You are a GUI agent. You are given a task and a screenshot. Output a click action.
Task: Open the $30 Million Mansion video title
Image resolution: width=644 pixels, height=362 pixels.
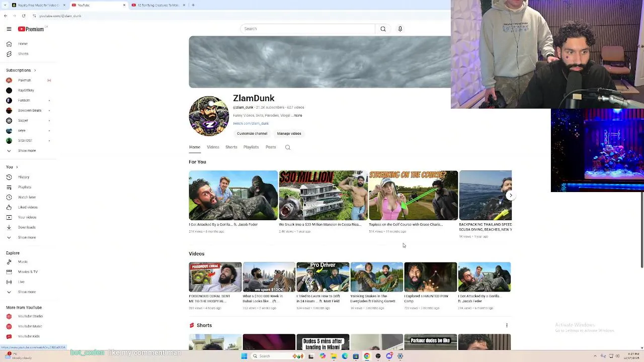coord(320,225)
